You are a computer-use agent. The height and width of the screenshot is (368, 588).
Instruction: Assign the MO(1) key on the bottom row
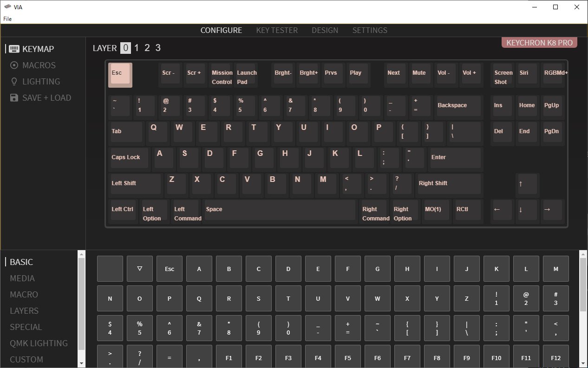436,211
